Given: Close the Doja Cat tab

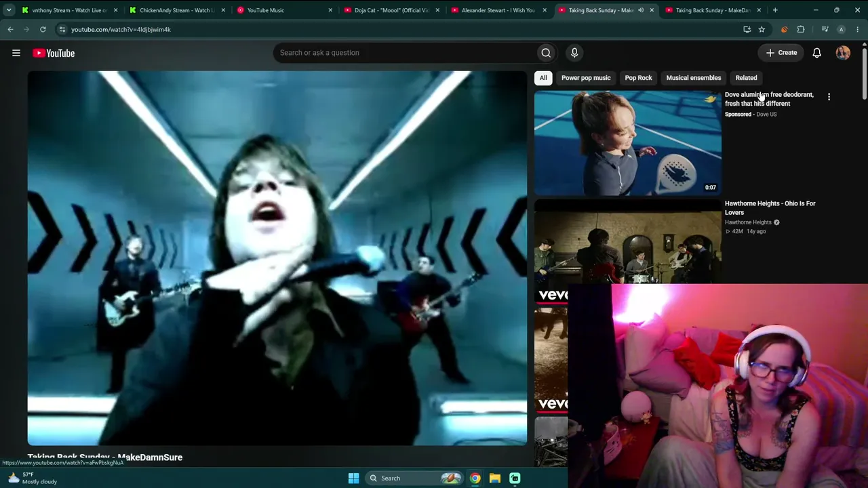Looking at the screenshot, I should [x=437, y=10].
